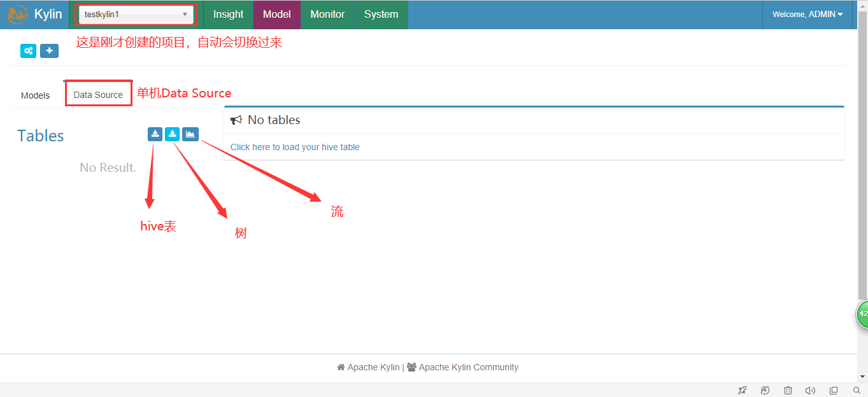Load Hive table with first download icon
The width and height of the screenshot is (868, 397).
tap(155, 134)
